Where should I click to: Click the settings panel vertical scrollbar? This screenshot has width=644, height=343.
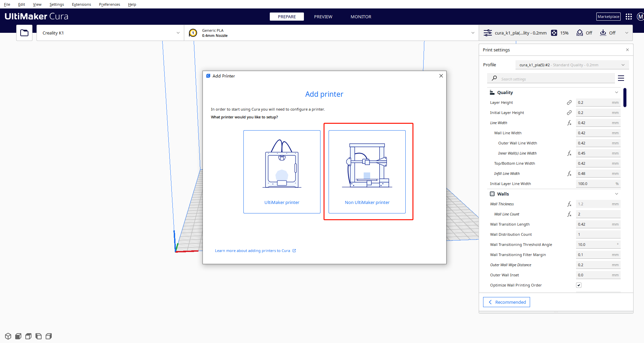(x=625, y=97)
